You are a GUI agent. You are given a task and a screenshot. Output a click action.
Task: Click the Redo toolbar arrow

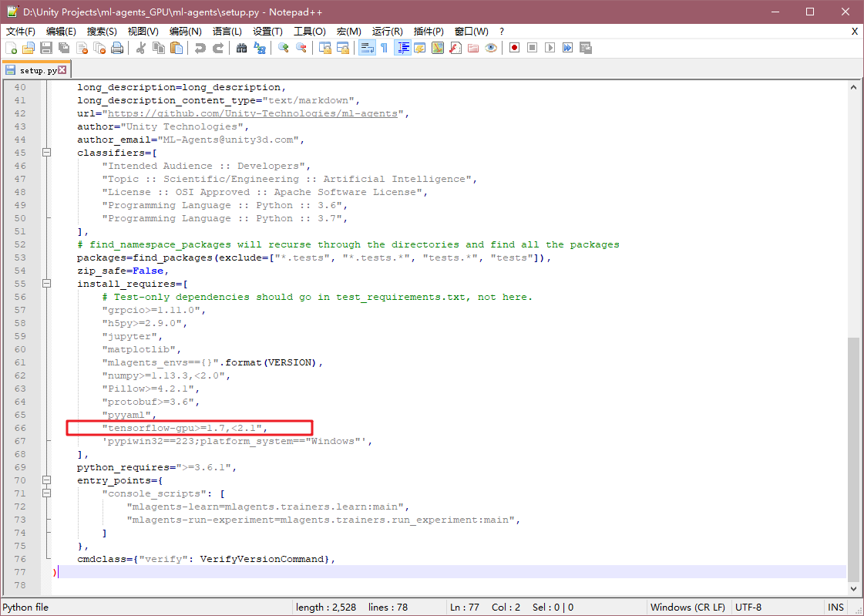(x=217, y=48)
